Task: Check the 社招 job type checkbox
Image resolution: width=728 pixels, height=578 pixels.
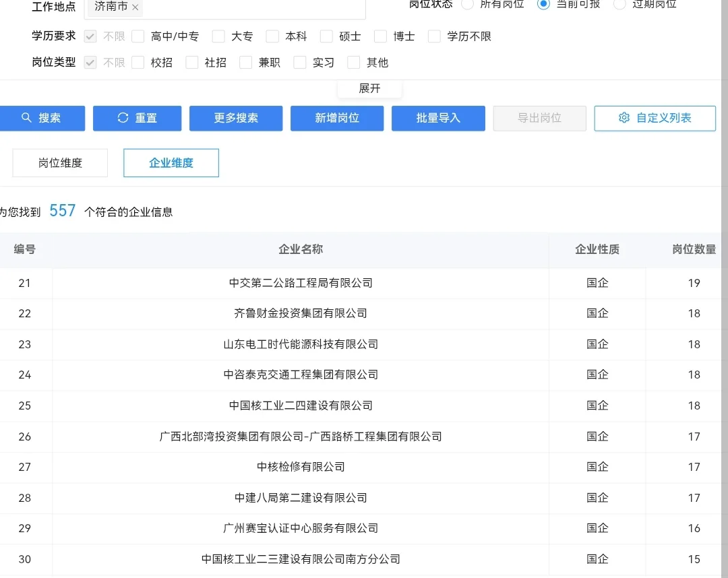Action: [191, 62]
